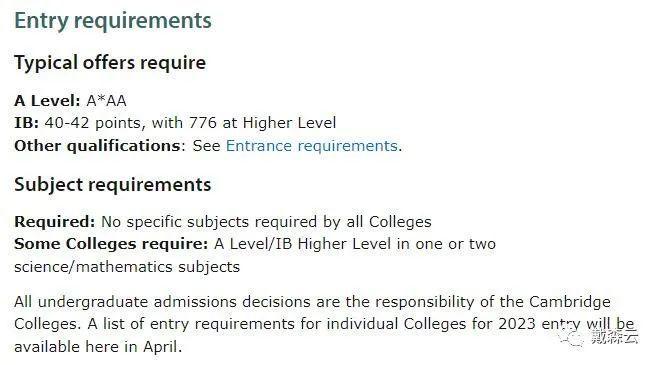Click the Typical offers require heading

(110, 63)
